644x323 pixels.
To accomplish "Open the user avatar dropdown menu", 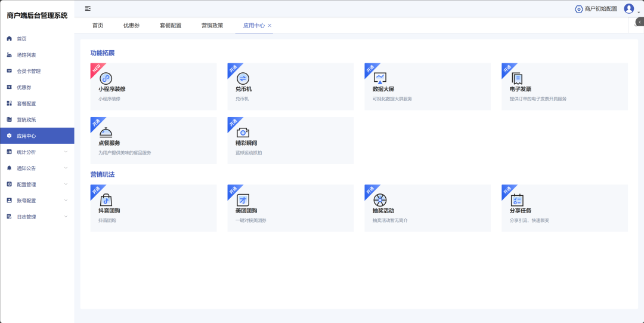I will pos(629,9).
